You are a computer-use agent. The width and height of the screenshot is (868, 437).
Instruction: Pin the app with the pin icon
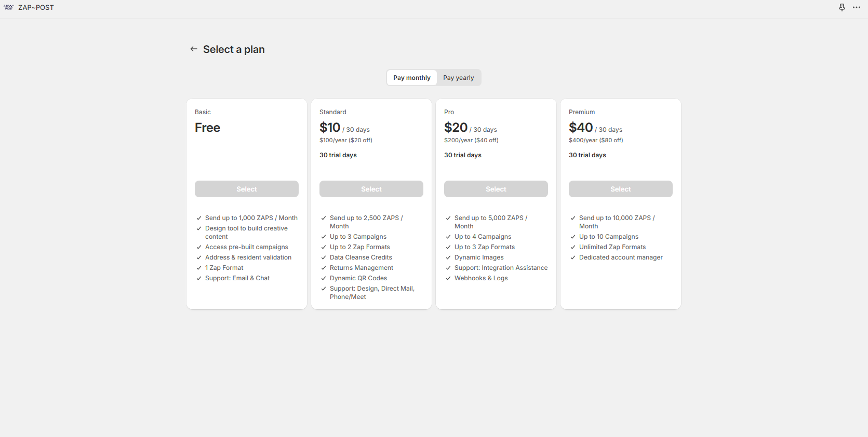tap(842, 7)
